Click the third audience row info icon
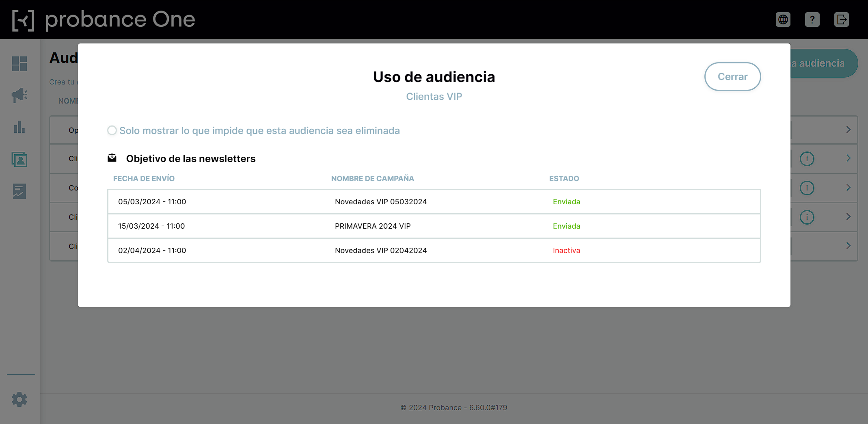 (x=807, y=217)
